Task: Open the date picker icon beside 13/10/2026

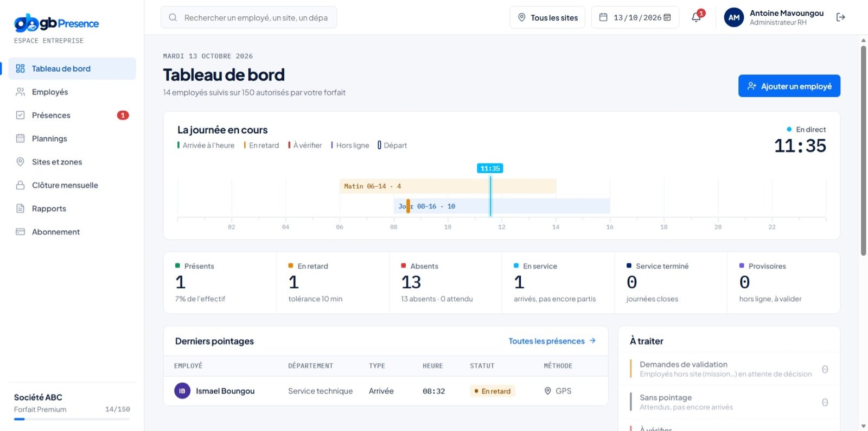Action: (667, 17)
